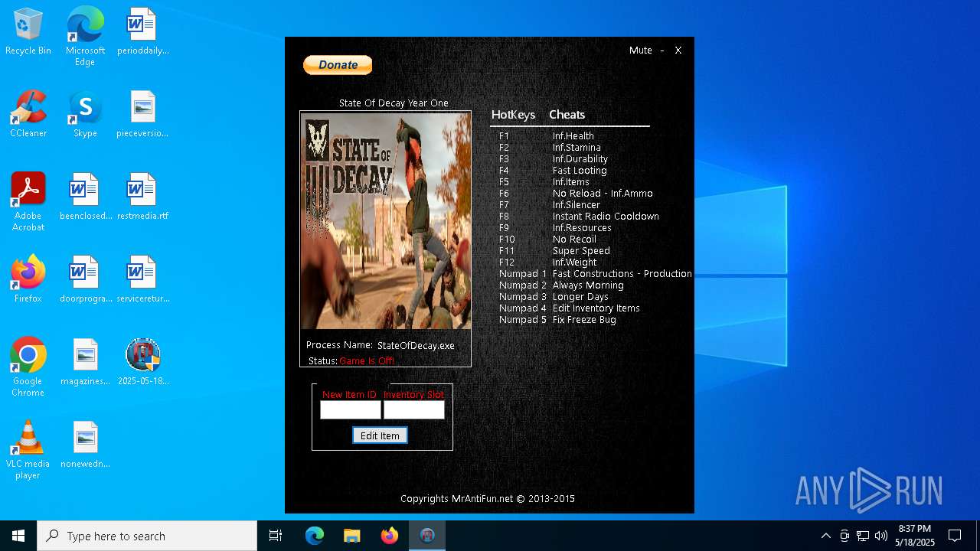Click the Fix Freeze Bug entry
The image size is (980, 551).
[584, 320]
